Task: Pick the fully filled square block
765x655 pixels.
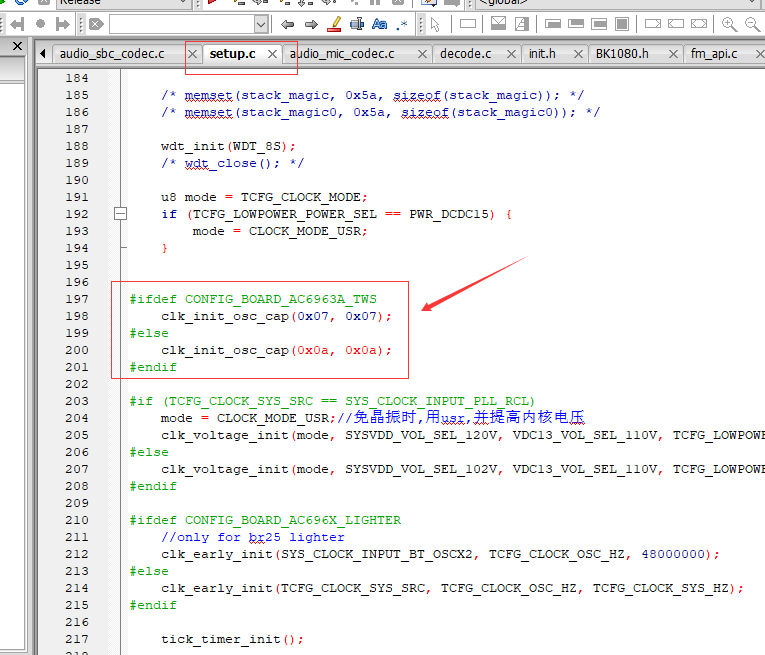Action: pyautogui.click(x=622, y=23)
